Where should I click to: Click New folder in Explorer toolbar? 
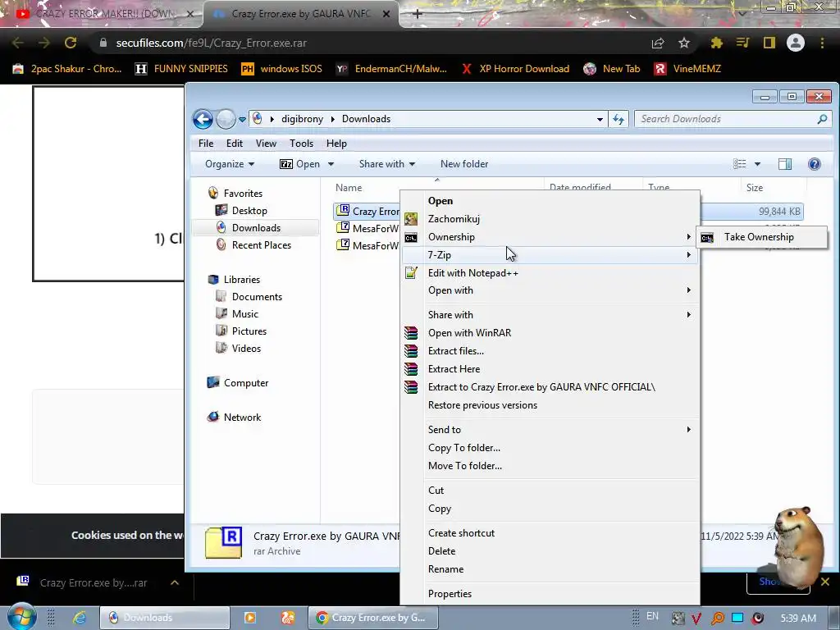464,164
